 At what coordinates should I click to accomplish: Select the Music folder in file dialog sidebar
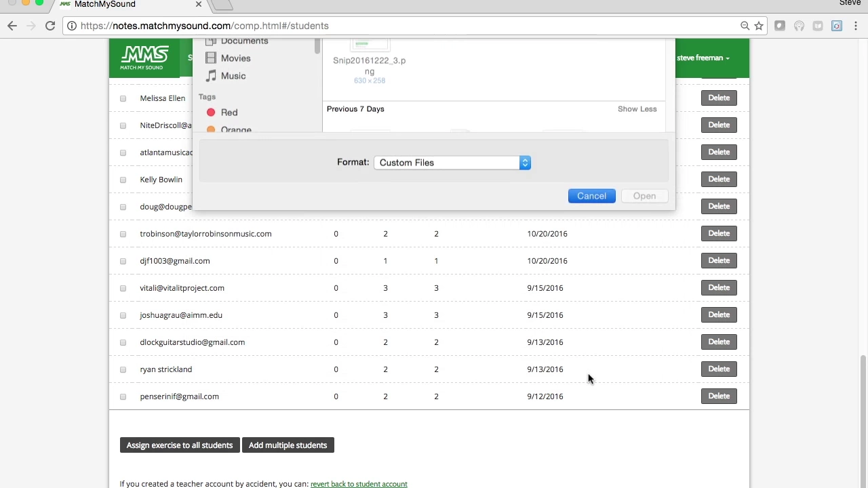[233, 76]
